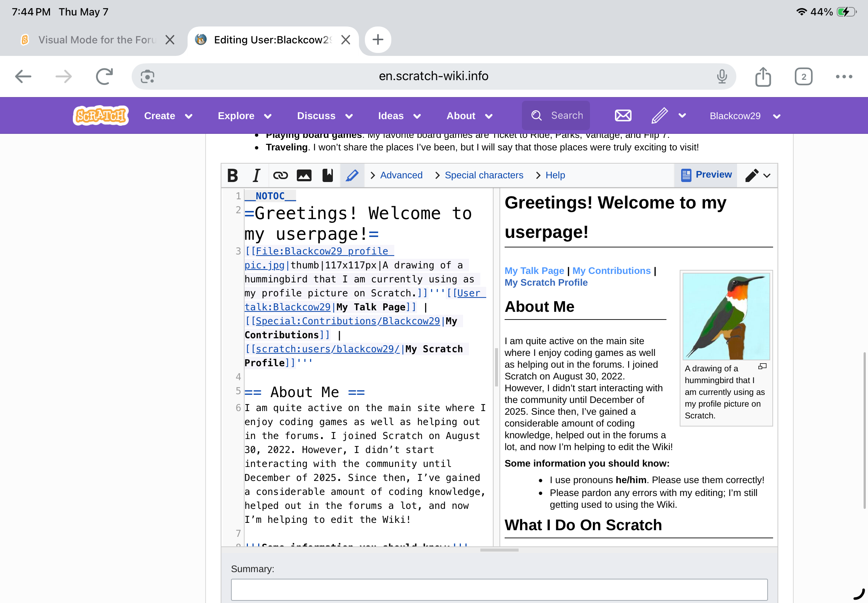Close the Editing User:Blackcow29 tab
The width and height of the screenshot is (868, 603).
point(346,40)
